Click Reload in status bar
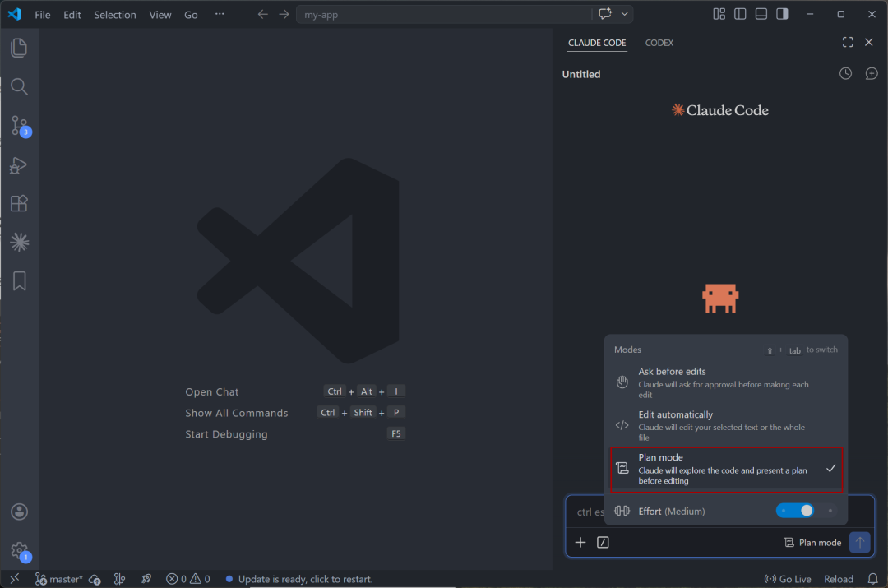This screenshot has height=588, width=888. coord(838,579)
